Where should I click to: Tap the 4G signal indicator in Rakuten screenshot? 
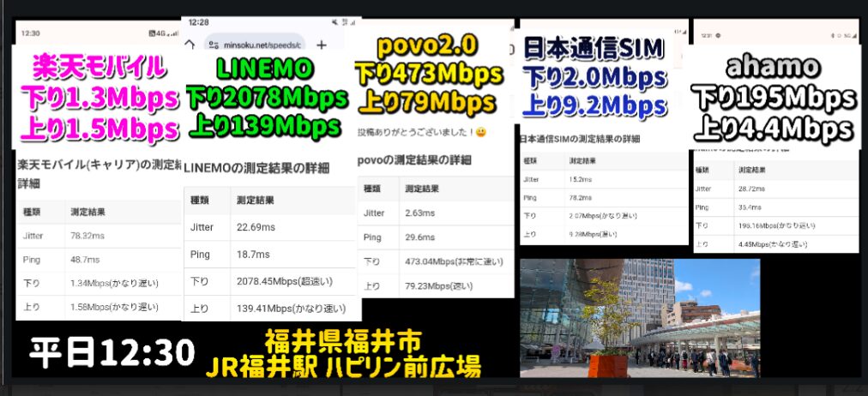[163, 33]
